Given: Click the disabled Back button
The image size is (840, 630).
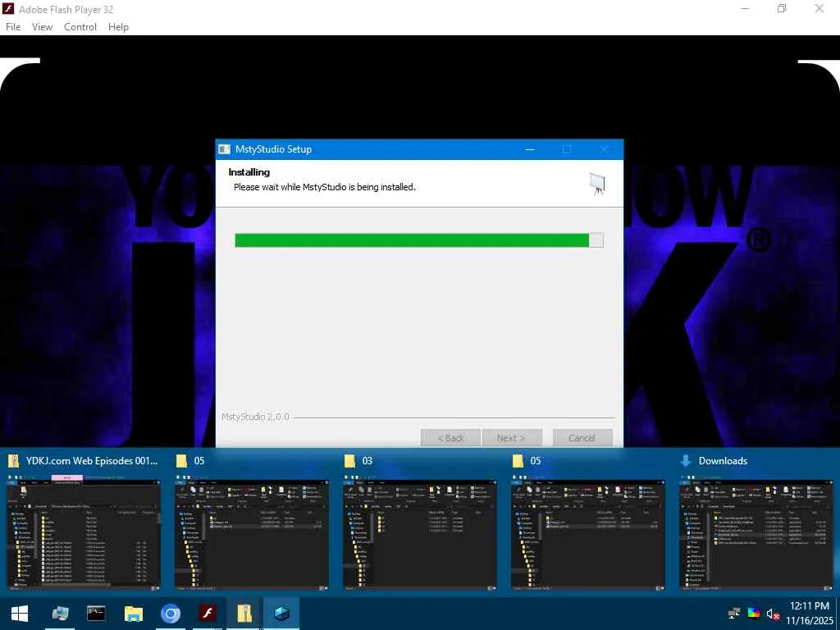Looking at the screenshot, I should click(x=450, y=438).
